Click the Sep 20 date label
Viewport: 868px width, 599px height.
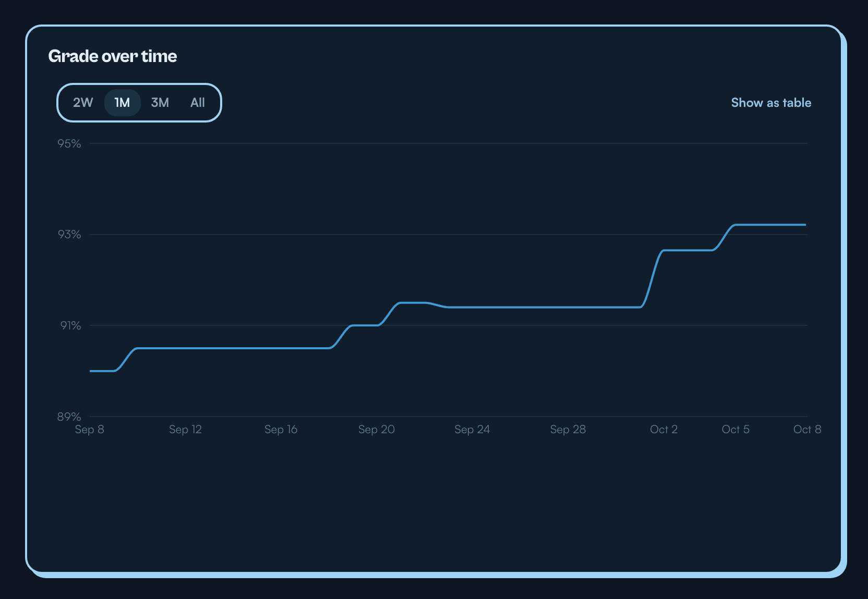click(377, 429)
